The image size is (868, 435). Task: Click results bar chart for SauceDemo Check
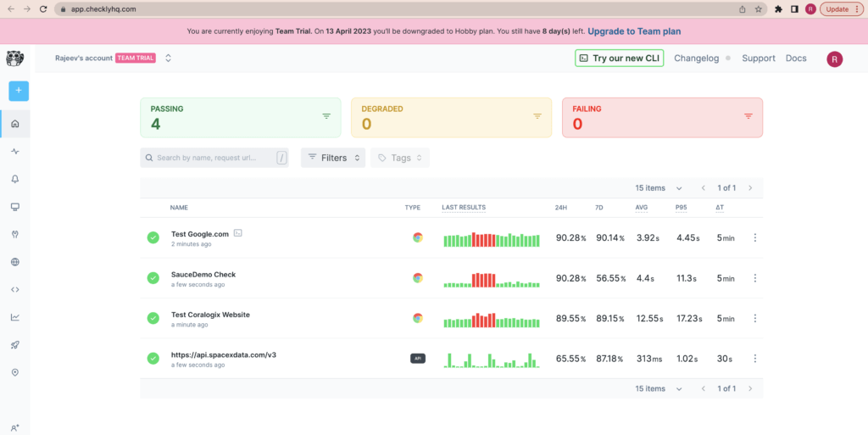point(492,280)
